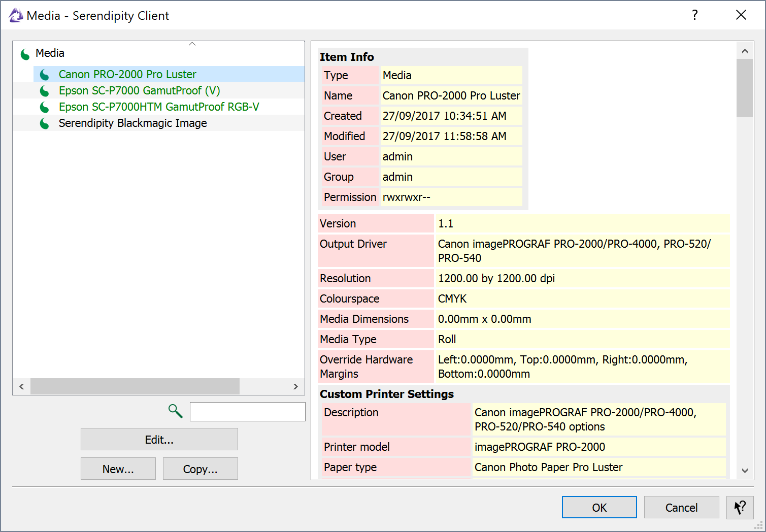Select the Serendipity Blackmagic Image media entry
766x532 pixels.
tap(132, 123)
